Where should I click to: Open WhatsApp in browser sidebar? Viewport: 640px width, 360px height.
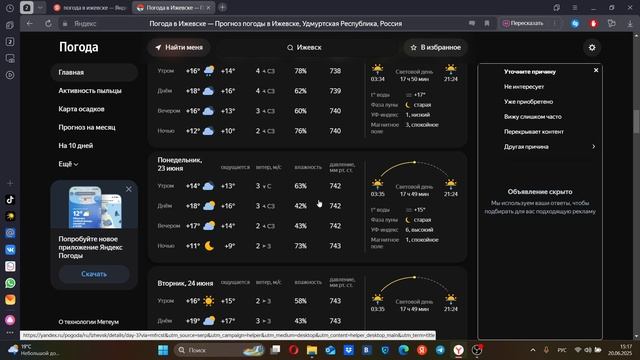[10, 283]
